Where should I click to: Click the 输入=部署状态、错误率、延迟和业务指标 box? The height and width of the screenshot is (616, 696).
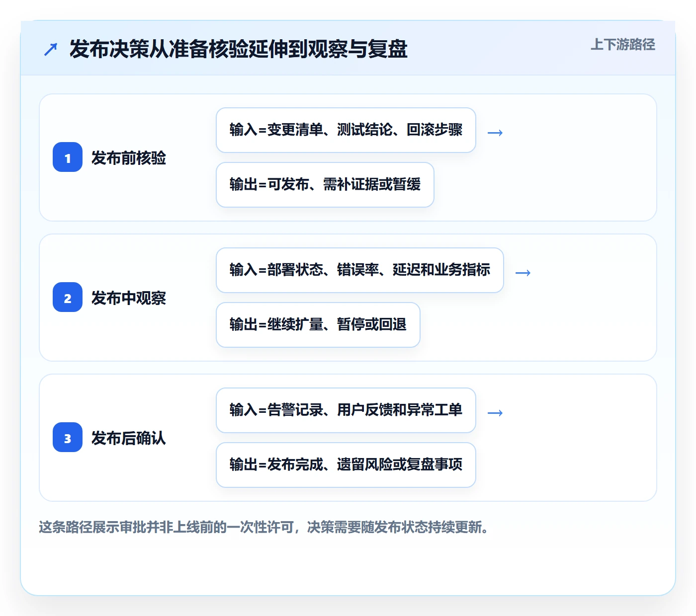pyautogui.click(x=360, y=270)
